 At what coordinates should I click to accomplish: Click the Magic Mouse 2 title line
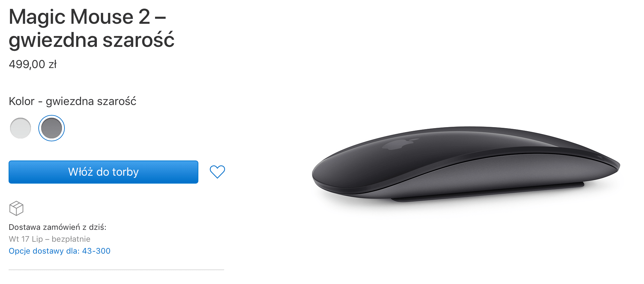click(x=87, y=17)
